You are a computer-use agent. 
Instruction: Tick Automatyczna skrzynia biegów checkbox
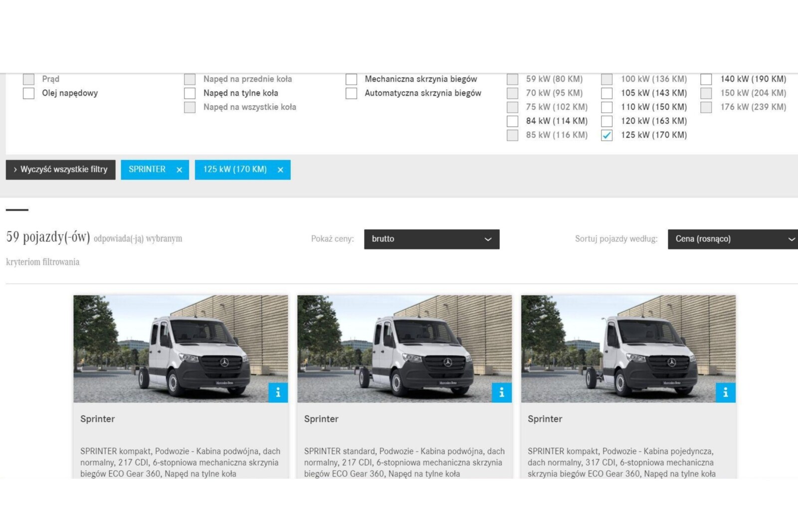click(x=352, y=93)
